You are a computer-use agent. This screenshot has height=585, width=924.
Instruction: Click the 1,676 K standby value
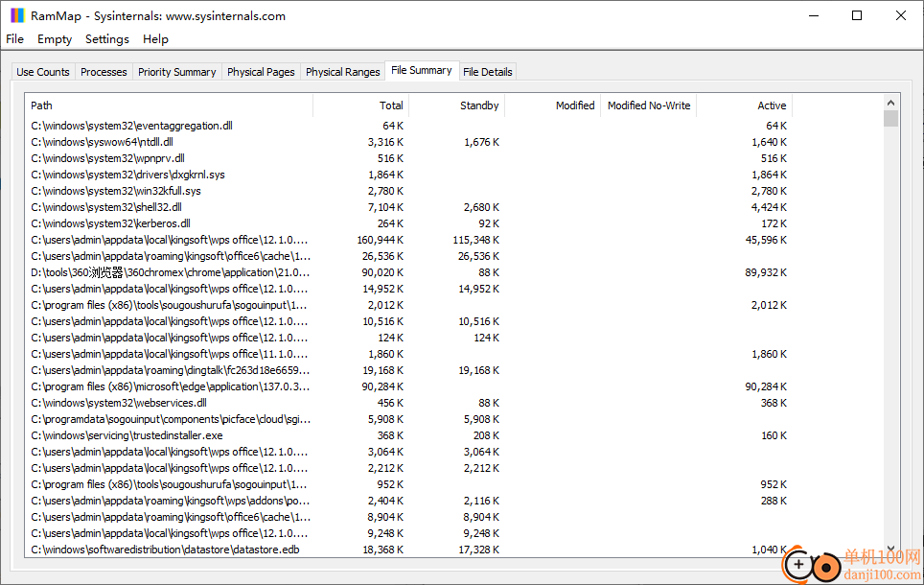481,142
